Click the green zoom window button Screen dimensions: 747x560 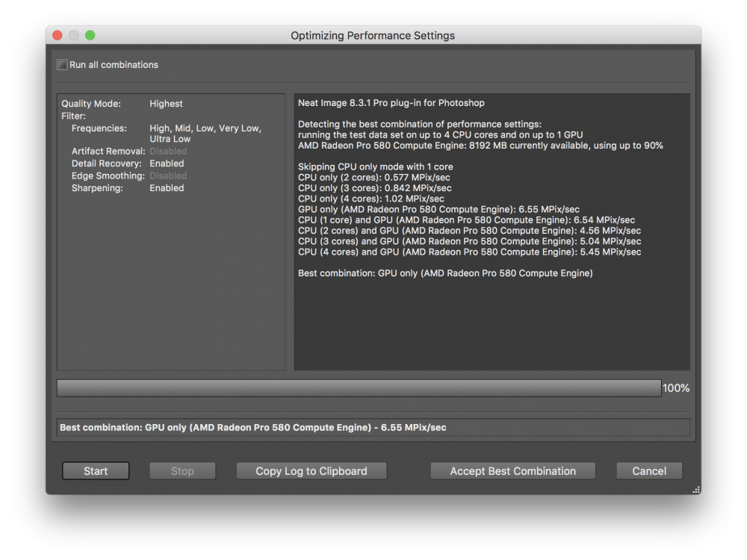click(90, 35)
